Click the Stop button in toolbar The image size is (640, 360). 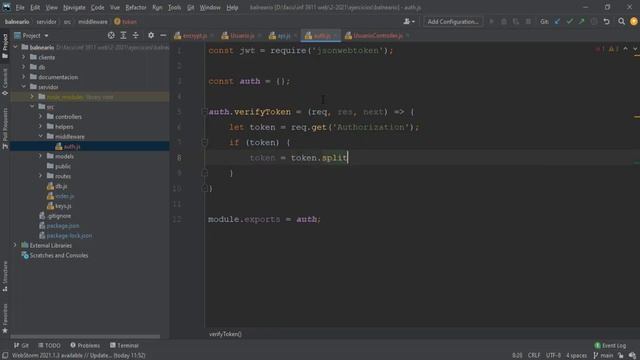(x=528, y=22)
